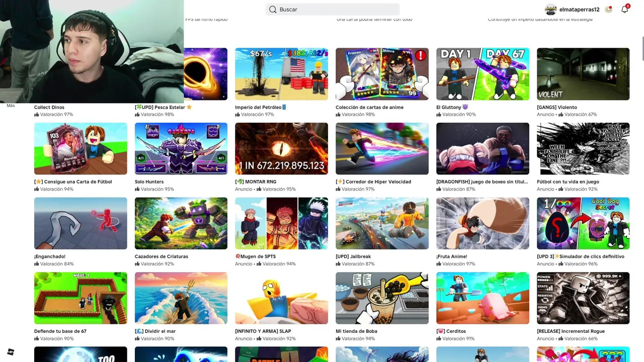Click the Roblox logo at bottom-left corner
The width and height of the screenshot is (644, 362).
pyautogui.click(x=11, y=352)
